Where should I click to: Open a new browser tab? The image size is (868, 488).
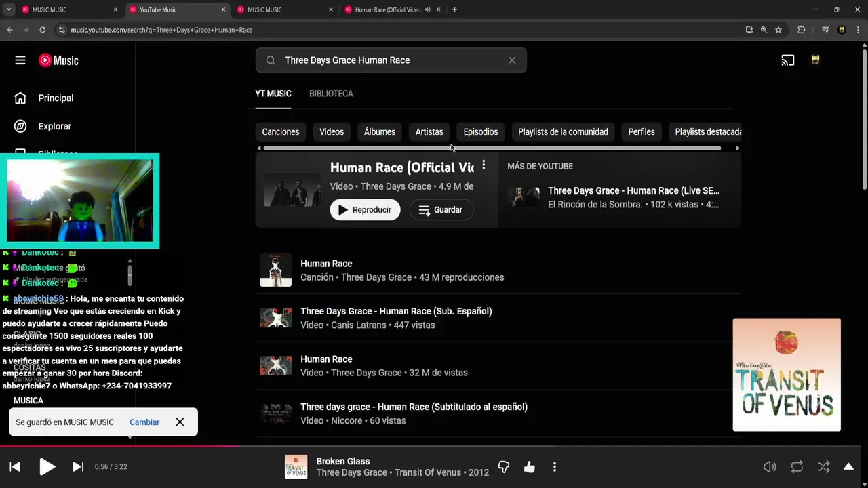[454, 9]
